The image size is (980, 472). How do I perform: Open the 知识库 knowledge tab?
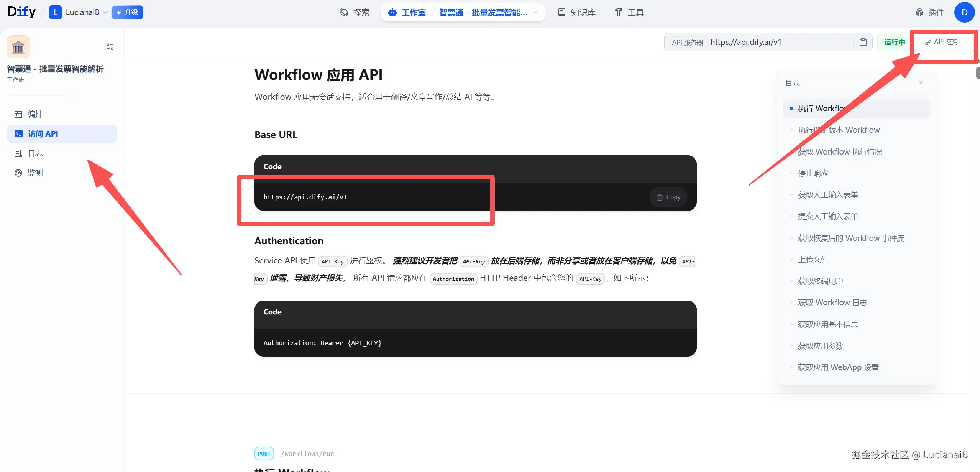click(576, 13)
